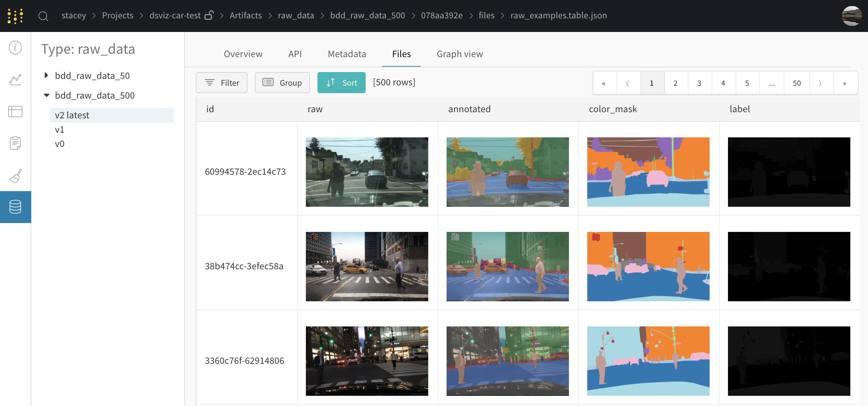Click the Sort button
Viewport: 868px width, 406px height.
[x=341, y=83]
